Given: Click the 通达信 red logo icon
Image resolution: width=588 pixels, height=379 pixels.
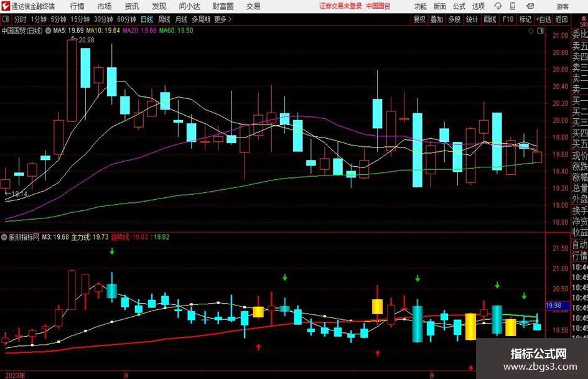Looking at the screenshot, I should pos(6,6).
